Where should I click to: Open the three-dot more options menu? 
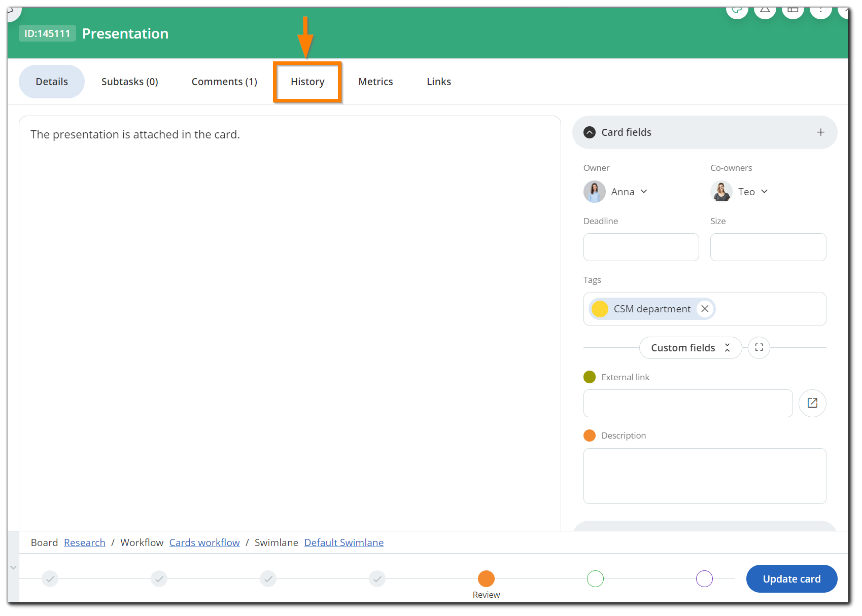pyautogui.click(x=820, y=11)
